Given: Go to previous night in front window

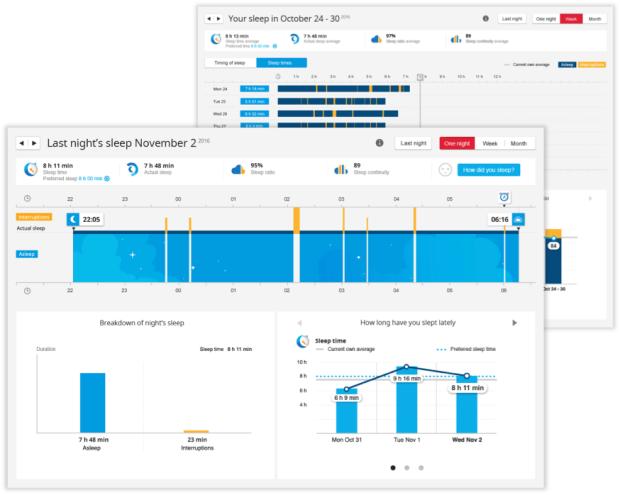Looking at the screenshot, I should click(22, 143).
